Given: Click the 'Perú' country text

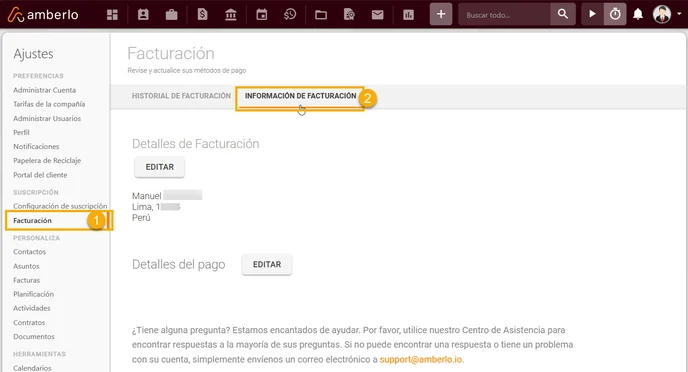Looking at the screenshot, I should [x=141, y=218].
